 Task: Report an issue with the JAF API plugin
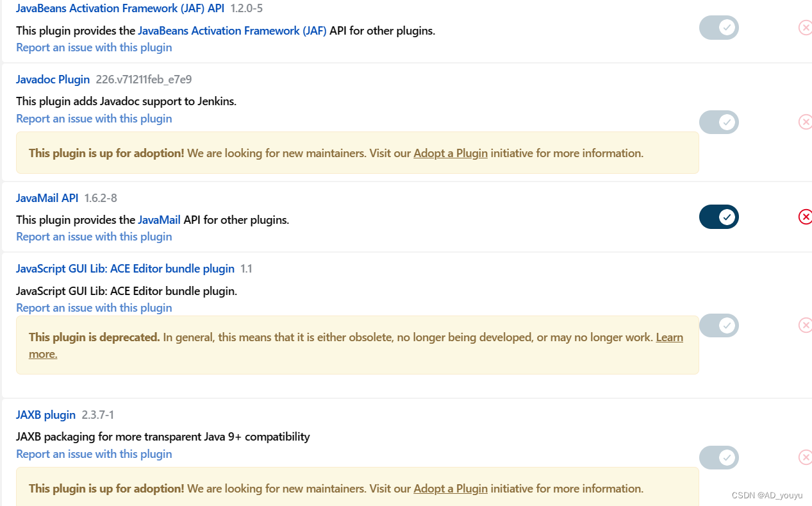coord(94,47)
